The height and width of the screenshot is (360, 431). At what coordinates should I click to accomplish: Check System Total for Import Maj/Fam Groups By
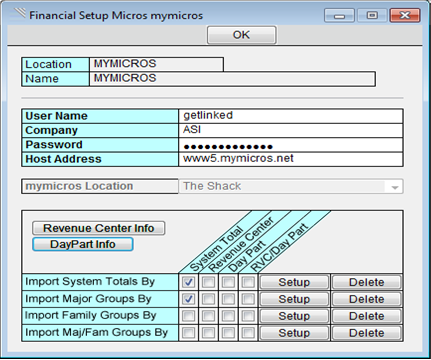coord(188,333)
